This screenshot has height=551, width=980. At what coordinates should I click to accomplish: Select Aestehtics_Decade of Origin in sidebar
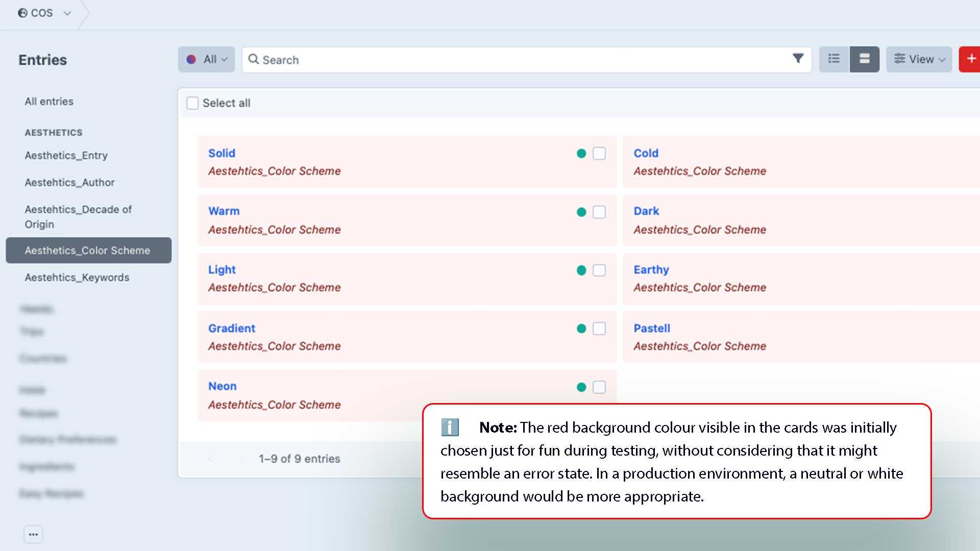click(x=78, y=217)
